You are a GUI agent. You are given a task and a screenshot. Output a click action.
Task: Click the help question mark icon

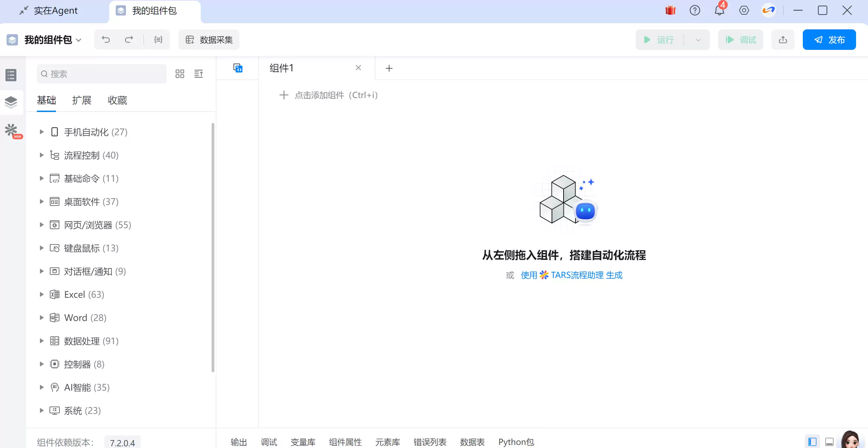click(695, 10)
